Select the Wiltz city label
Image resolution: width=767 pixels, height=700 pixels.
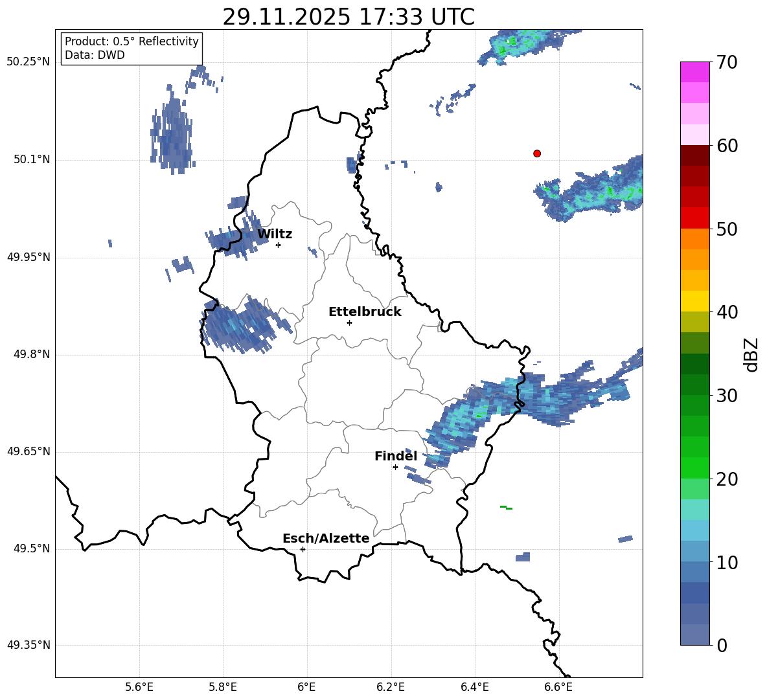point(275,234)
